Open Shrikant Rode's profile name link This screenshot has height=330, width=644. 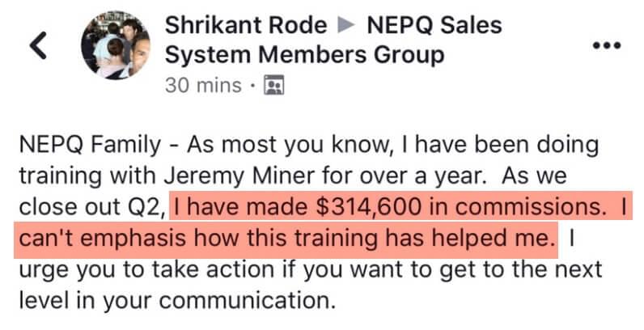tap(246, 25)
